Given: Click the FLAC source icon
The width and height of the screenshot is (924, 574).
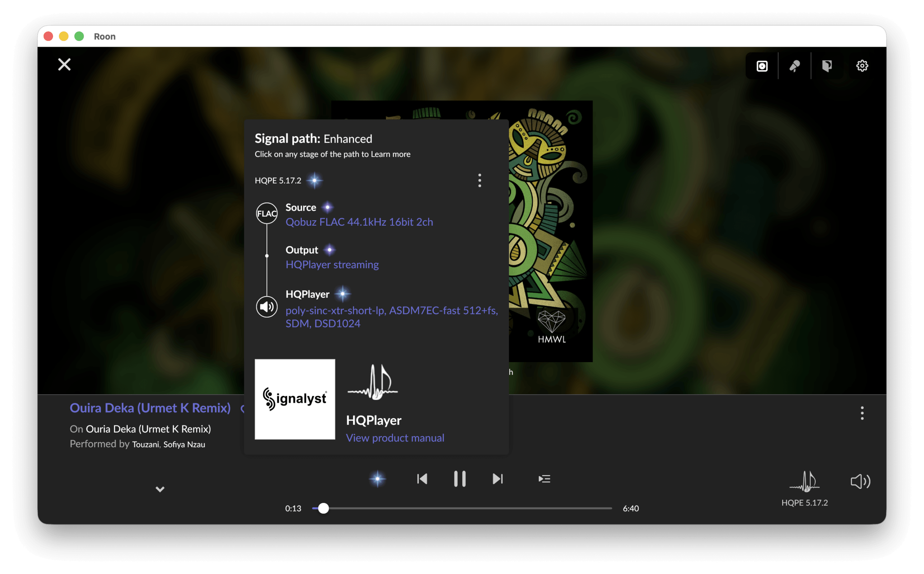Looking at the screenshot, I should tap(267, 213).
